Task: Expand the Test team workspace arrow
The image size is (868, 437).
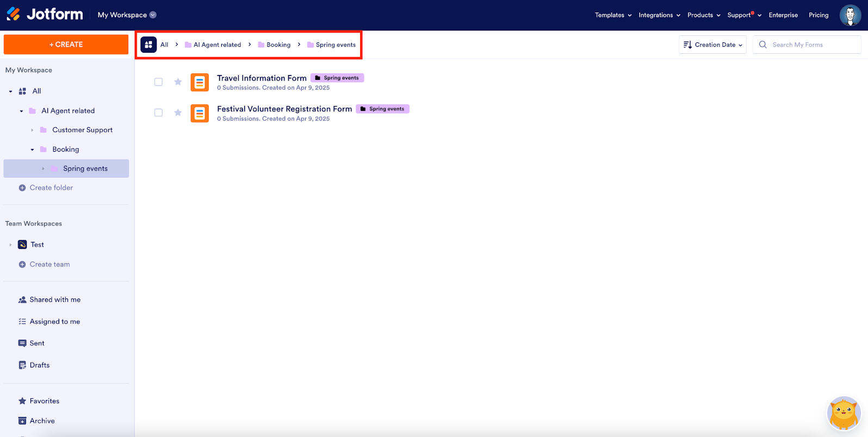Action: coord(10,245)
